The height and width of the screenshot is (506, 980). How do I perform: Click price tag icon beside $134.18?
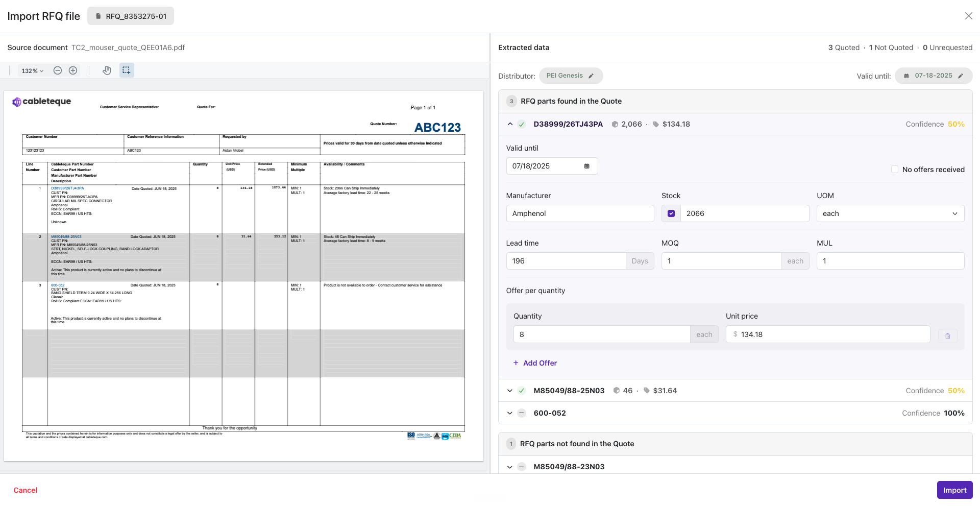pyautogui.click(x=656, y=124)
